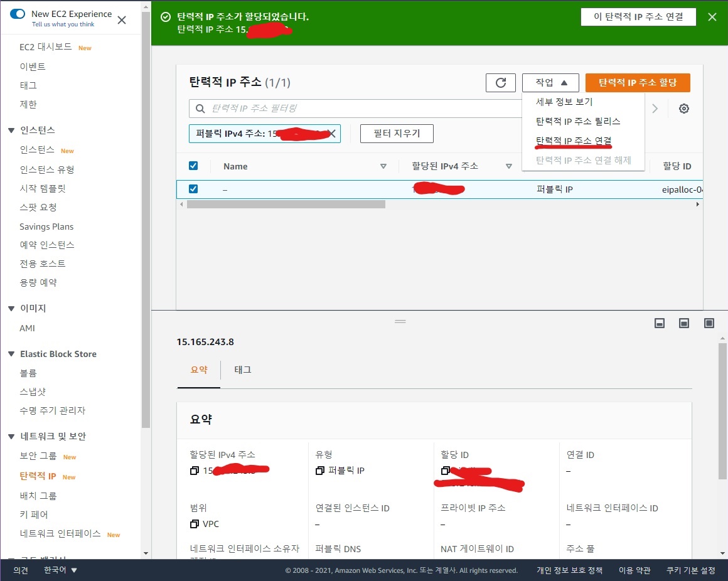Open 이용 약관 footer link
This screenshot has height=581, width=728.
pos(634,570)
